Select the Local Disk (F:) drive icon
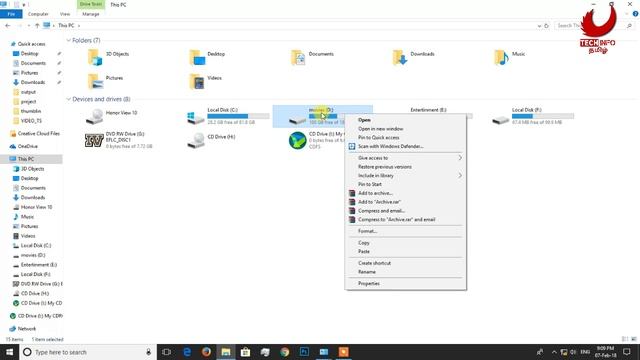The width and height of the screenshot is (640, 360). pyautogui.click(x=500, y=119)
